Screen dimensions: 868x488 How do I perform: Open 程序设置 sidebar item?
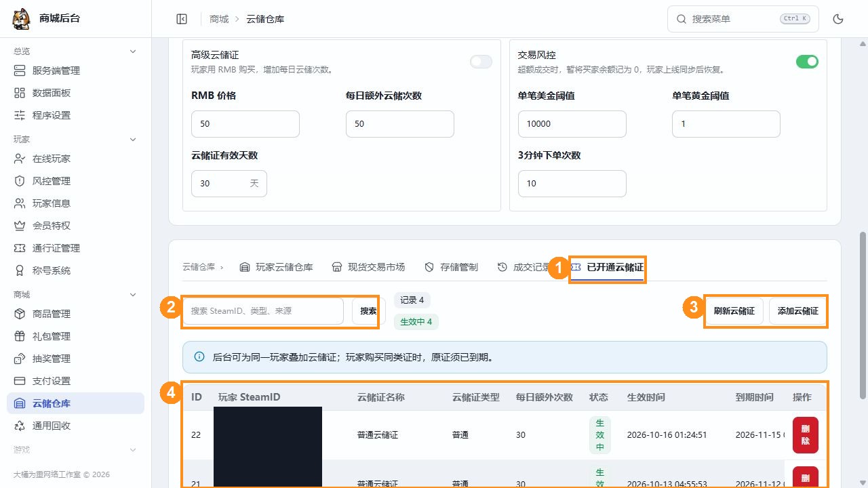point(75,115)
